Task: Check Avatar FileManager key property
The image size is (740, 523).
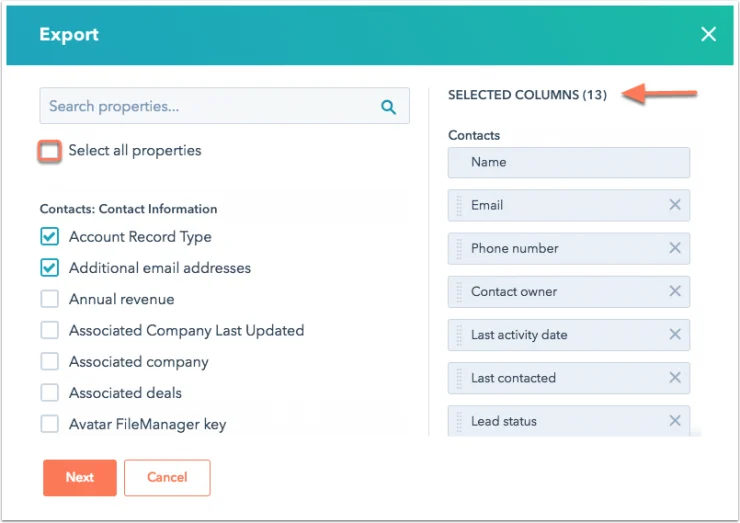Action: click(x=50, y=424)
